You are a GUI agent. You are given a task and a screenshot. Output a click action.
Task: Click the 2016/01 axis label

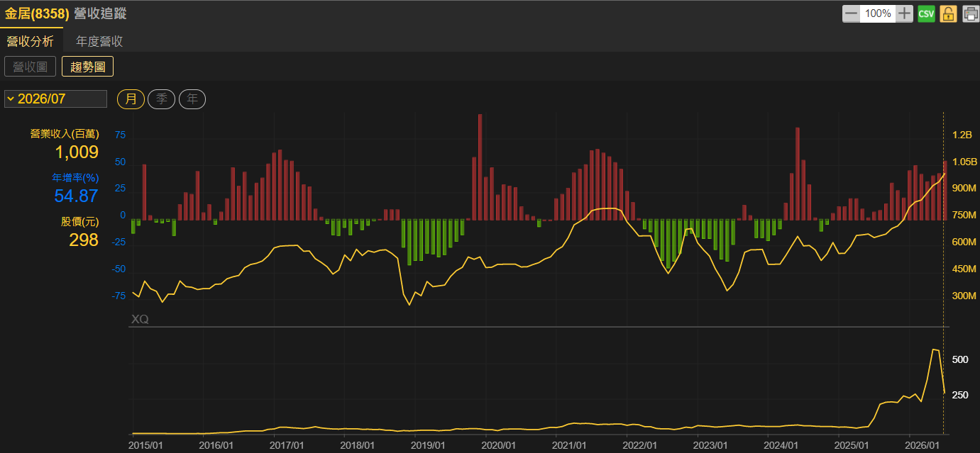(x=216, y=445)
